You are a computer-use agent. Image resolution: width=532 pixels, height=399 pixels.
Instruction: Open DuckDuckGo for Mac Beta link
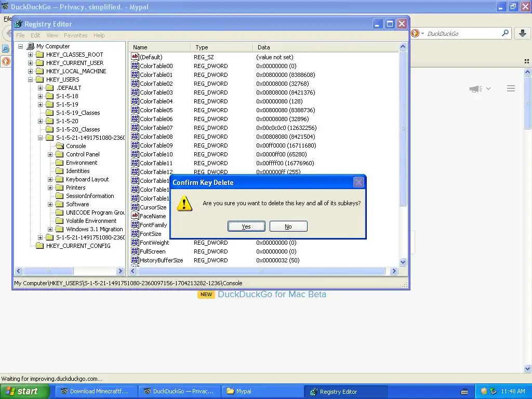272,294
